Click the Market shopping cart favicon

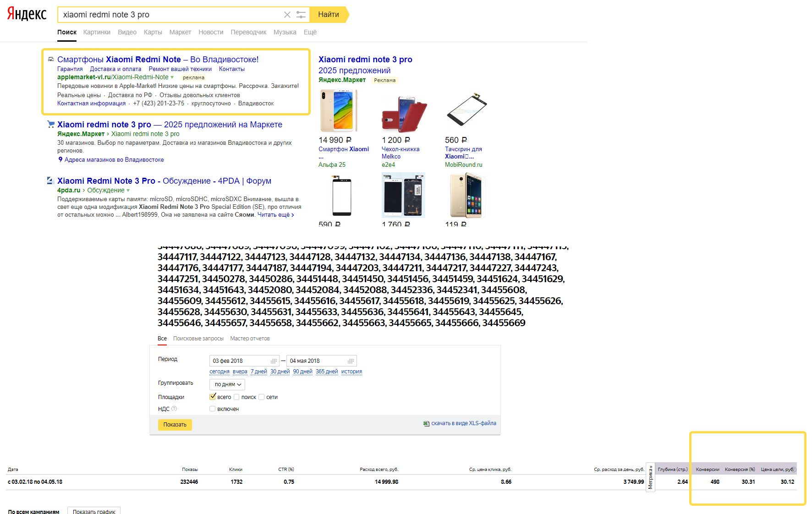coord(51,124)
